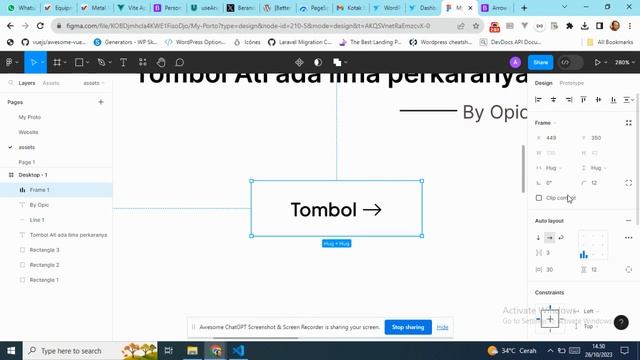
Task: Click the Share button
Action: (x=540, y=62)
